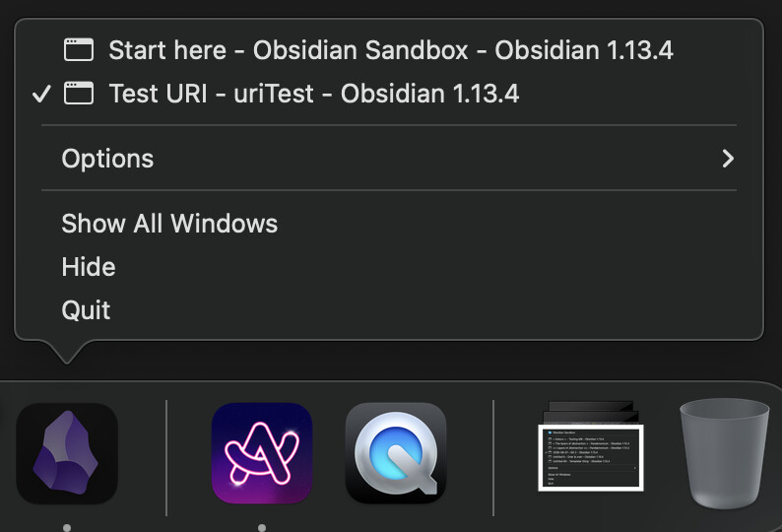Open Obsidian from the dock
Image resolution: width=782 pixels, height=532 pixels.
[x=67, y=453]
